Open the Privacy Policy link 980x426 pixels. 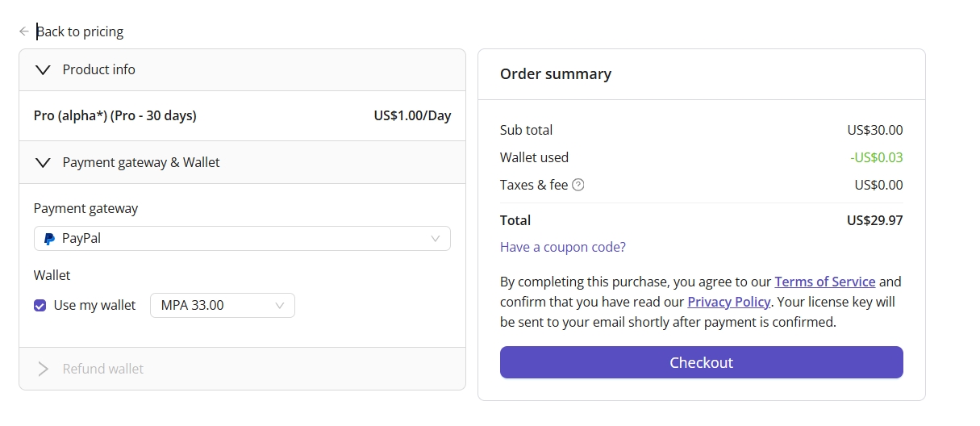coord(729,302)
